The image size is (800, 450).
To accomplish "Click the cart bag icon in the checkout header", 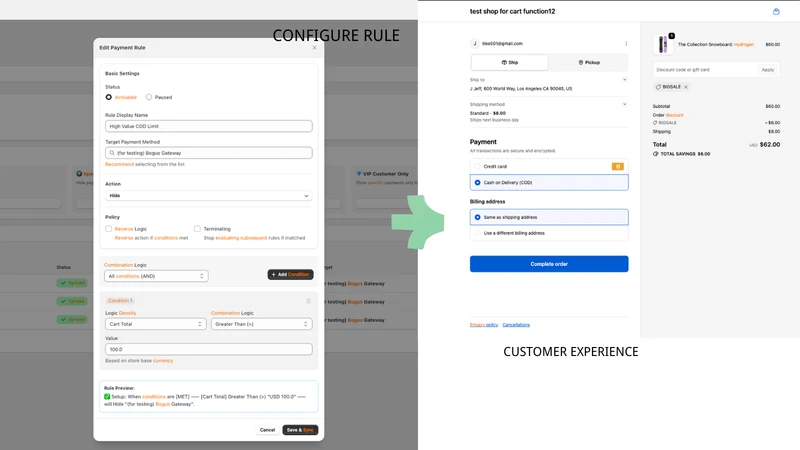I will pyautogui.click(x=776, y=11).
